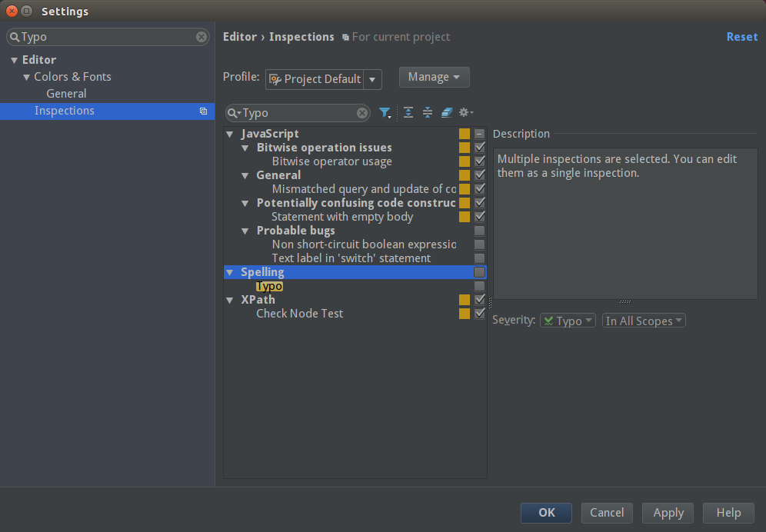
Task: Click the eraser Reset to Empty icon
Action: click(447, 113)
